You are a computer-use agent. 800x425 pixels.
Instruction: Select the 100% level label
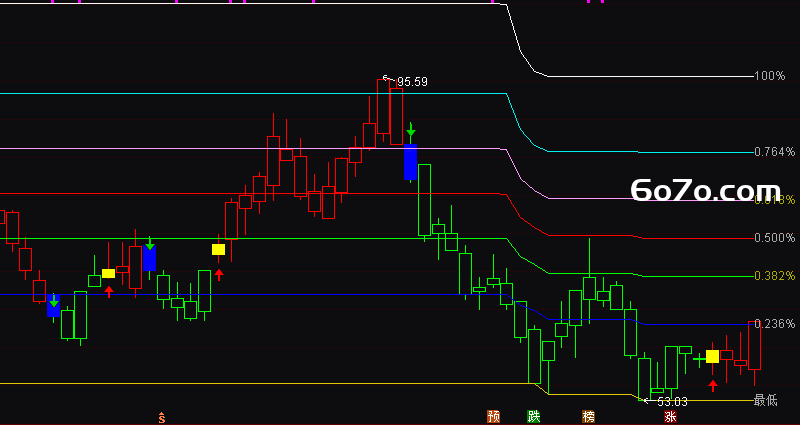(x=770, y=76)
